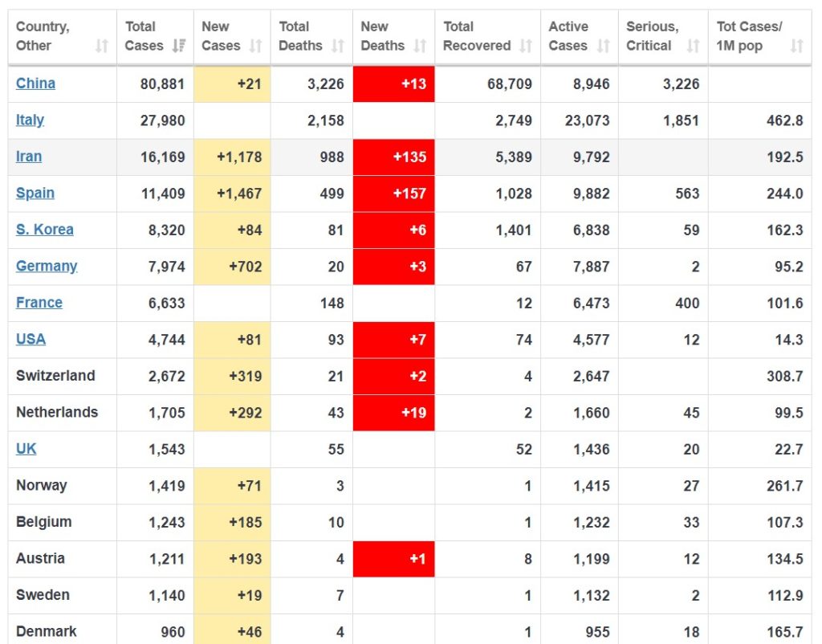
Task: Sort by Total Recovered arrows icon
Action: point(525,46)
